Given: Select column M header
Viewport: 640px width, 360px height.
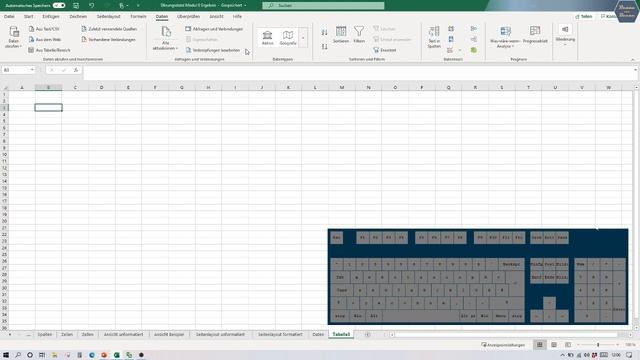Looking at the screenshot, I should coord(342,87).
